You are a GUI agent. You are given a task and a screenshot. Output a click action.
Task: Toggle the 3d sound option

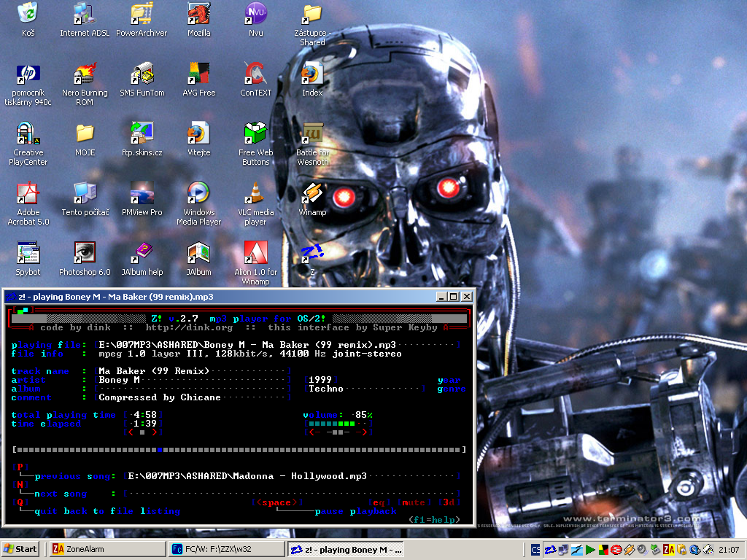tap(449, 502)
